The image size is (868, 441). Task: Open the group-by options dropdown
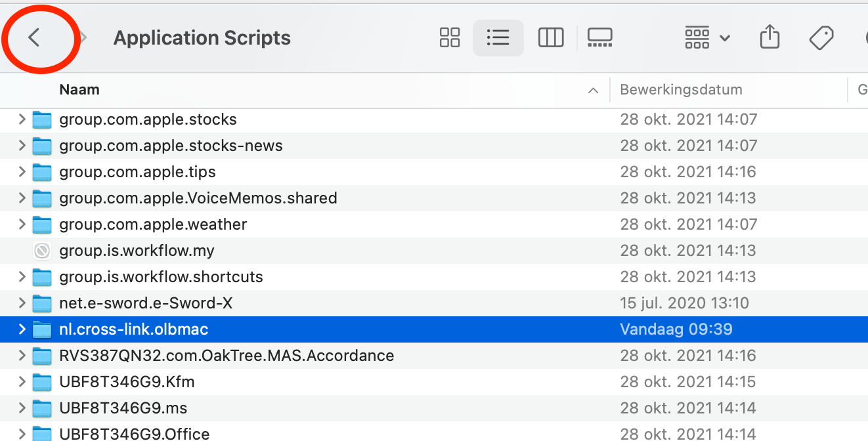pos(708,37)
